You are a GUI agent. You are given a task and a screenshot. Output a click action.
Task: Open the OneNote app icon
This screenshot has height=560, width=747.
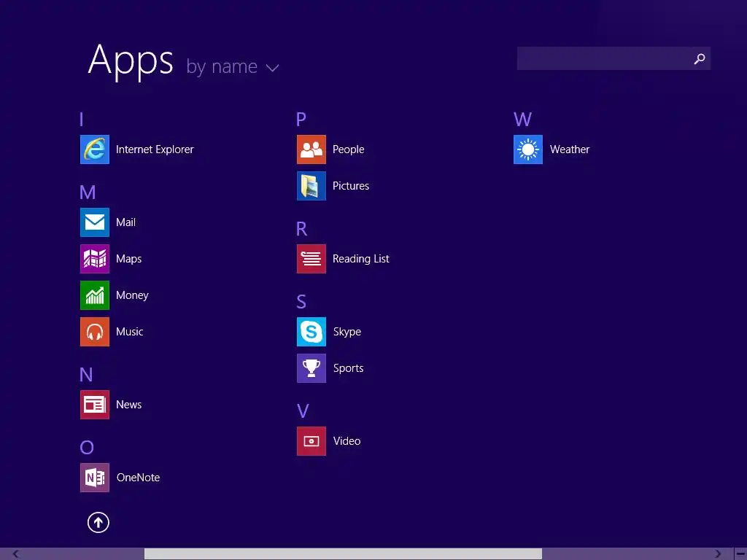point(94,477)
